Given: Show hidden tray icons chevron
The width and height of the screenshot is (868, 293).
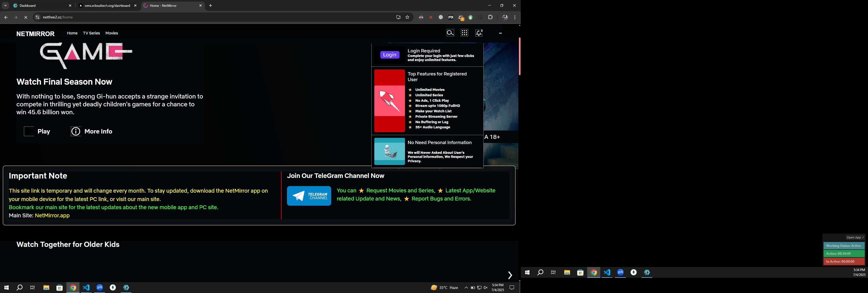Looking at the screenshot, I should coord(466,288).
